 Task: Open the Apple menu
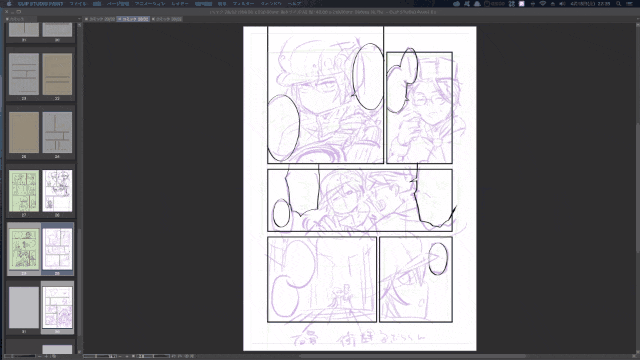point(9,4)
